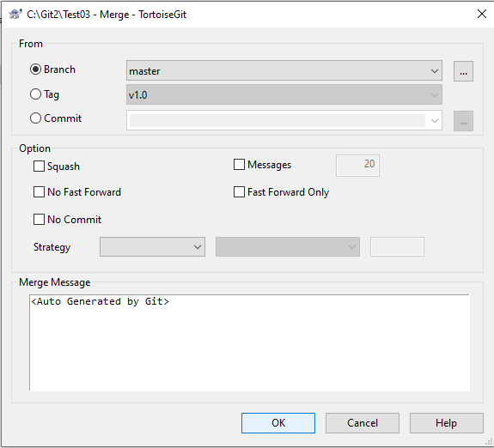Open branch browser via ellipsis button beside master
This screenshot has height=448, width=494.
[x=463, y=71]
